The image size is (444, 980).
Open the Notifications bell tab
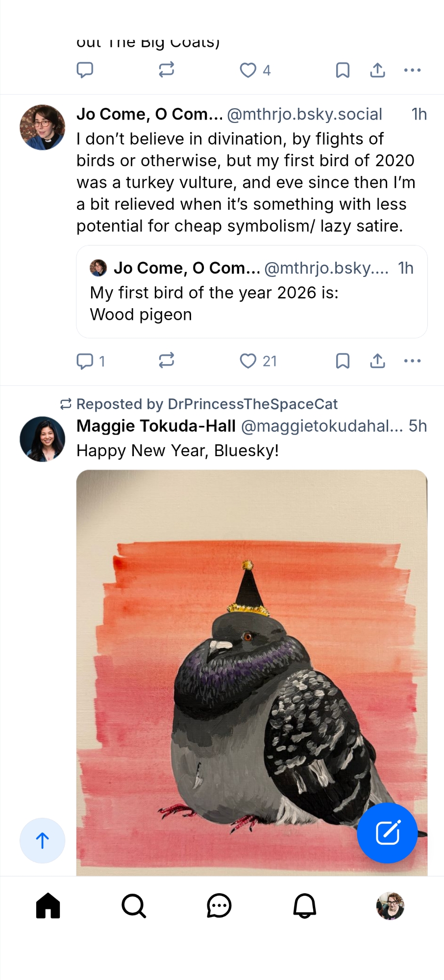click(x=304, y=906)
